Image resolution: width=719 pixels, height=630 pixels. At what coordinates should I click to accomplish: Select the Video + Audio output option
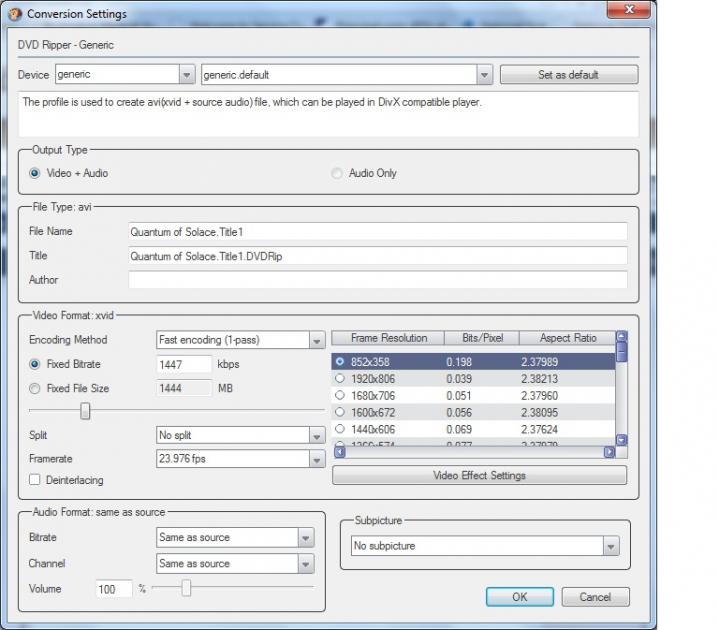click(x=36, y=173)
